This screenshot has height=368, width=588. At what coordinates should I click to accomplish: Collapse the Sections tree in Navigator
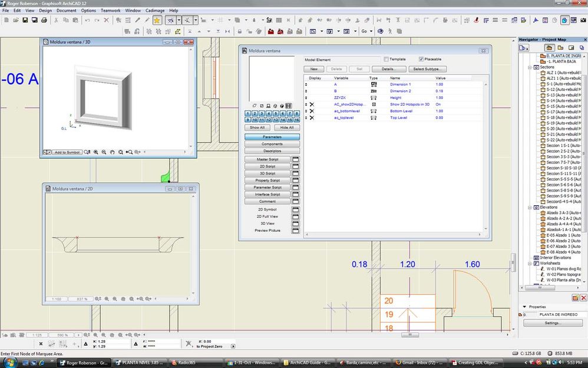[x=528, y=67]
